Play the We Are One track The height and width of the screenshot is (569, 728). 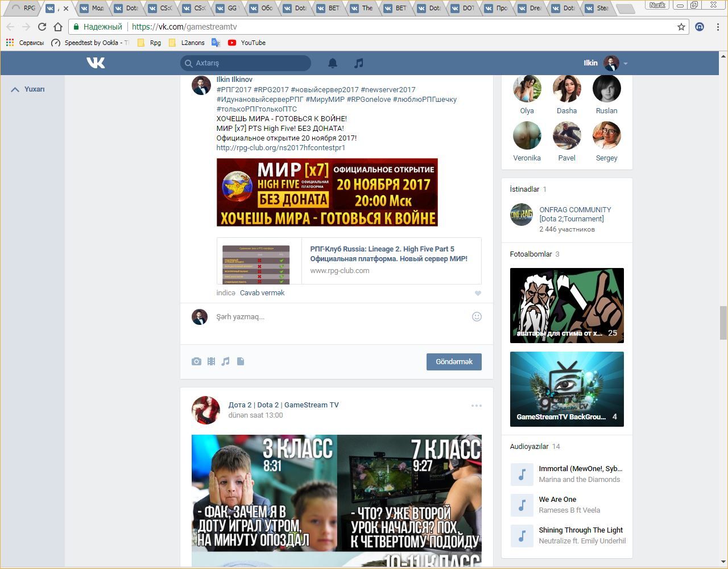(522, 505)
